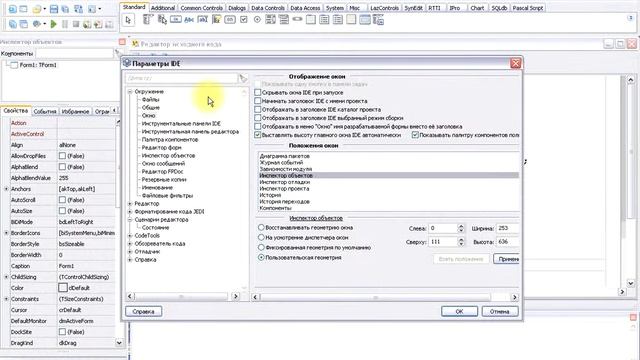Expand the 'Обозреватель кода' tree node

[x=130, y=244]
